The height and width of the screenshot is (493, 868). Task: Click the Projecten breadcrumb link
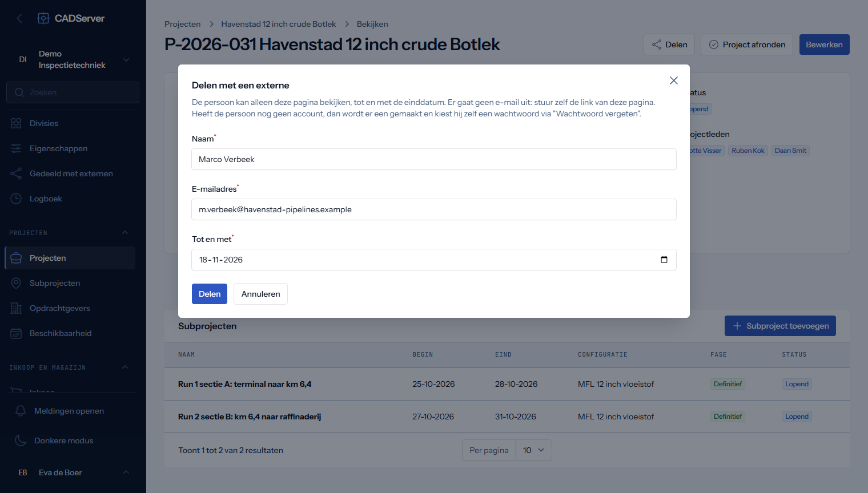click(183, 24)
